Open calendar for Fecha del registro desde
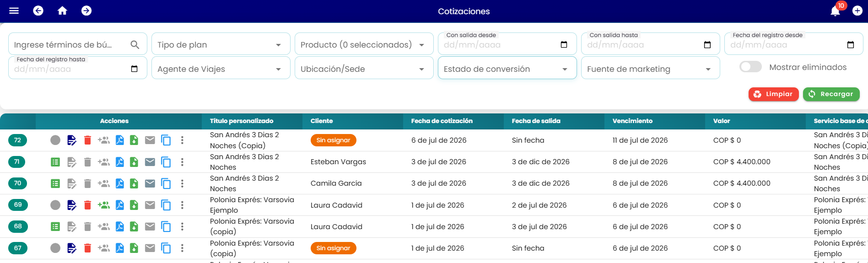868x263 pixels. tap(850, 44)
